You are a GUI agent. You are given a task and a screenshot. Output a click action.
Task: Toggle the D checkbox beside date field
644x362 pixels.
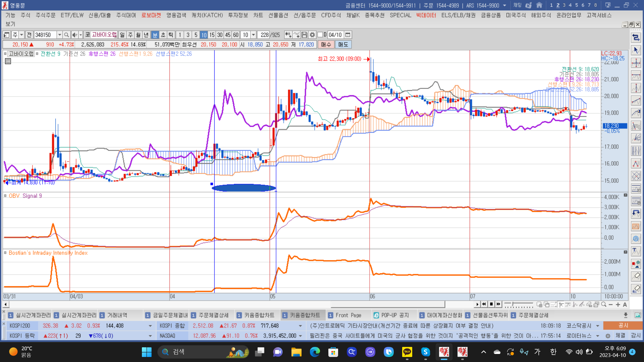320,35
